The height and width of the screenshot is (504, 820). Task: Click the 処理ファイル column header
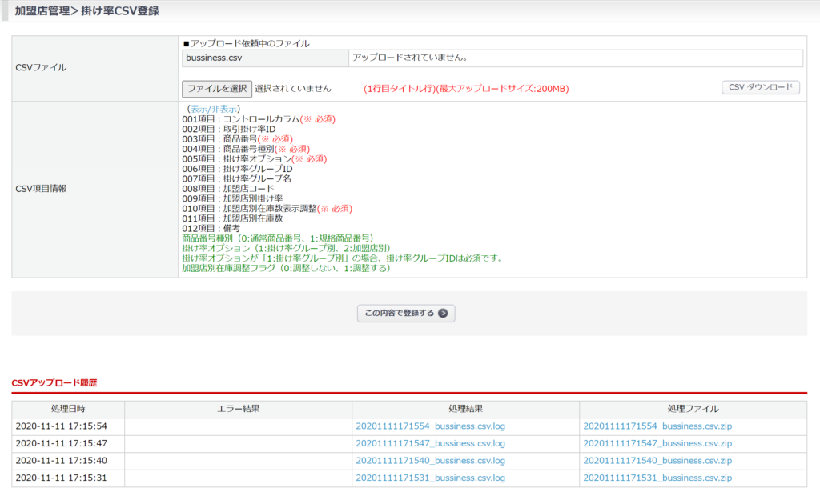coord(693,409)
